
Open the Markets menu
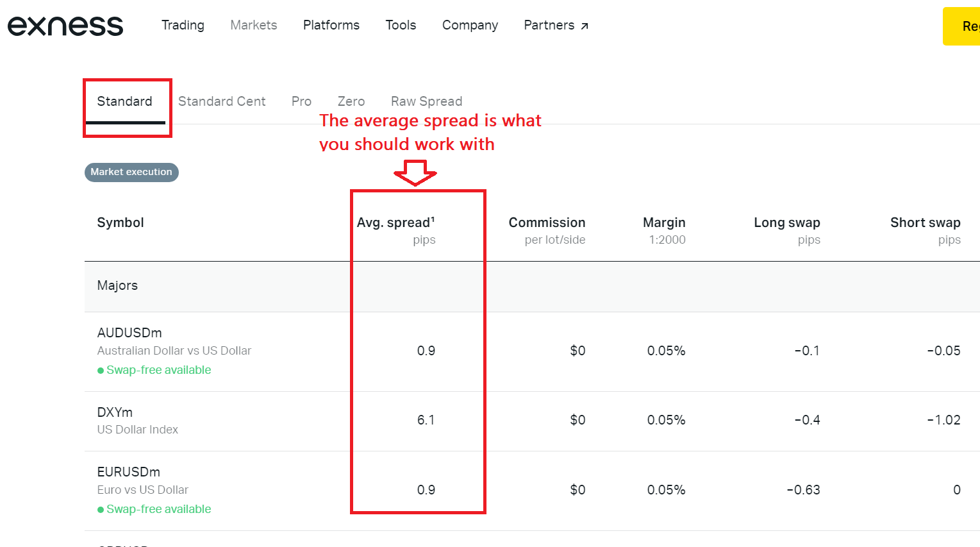pos(254,25)
